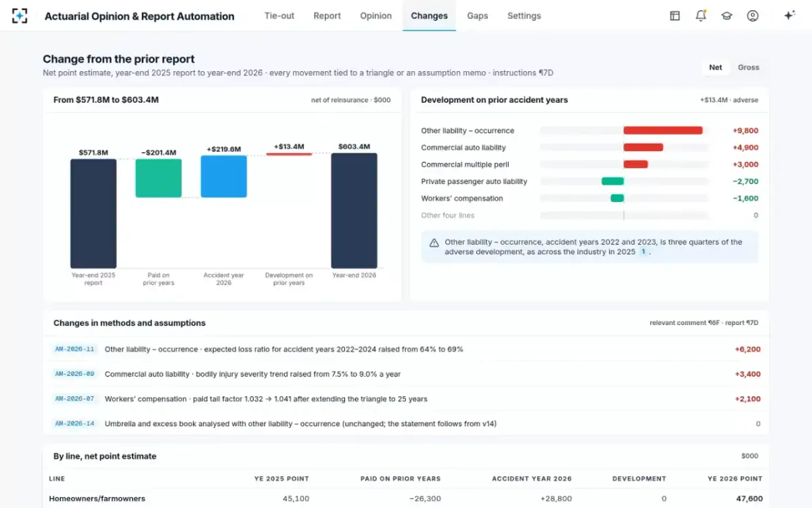Click the −26,300 paid on prior cell
This screenshot has height=508, width=812.
point(426,499)
